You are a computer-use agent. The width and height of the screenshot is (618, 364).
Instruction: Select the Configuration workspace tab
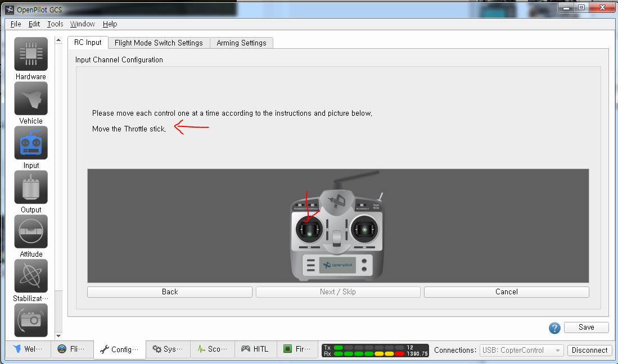pos(120,349)
